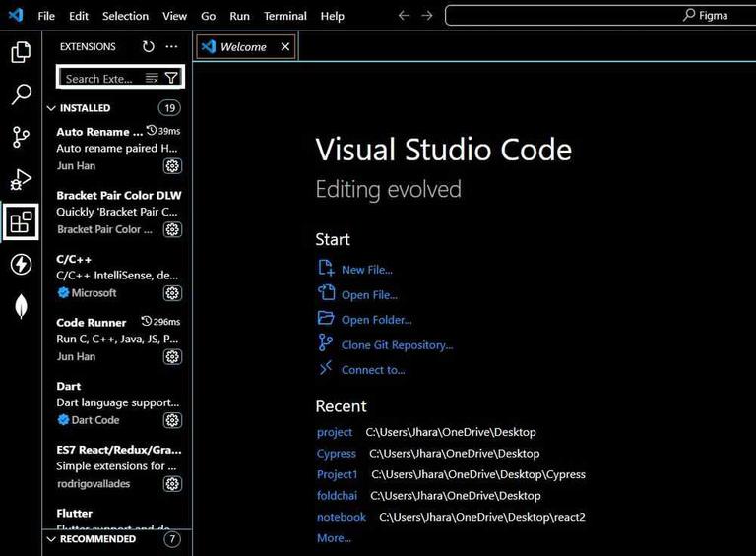Click the Figma command center search box
The width and height of the screenshot is (756, 556).
point(600,16)
